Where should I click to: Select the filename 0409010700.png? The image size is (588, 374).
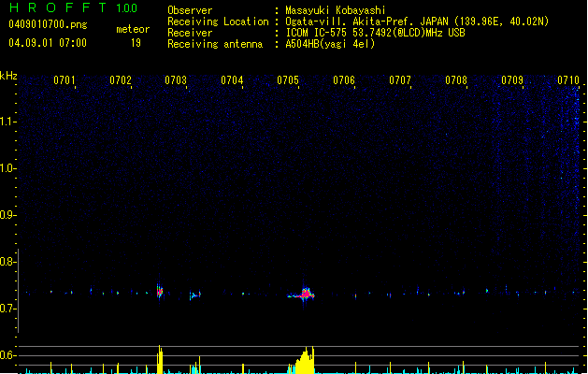pos(48,25)
